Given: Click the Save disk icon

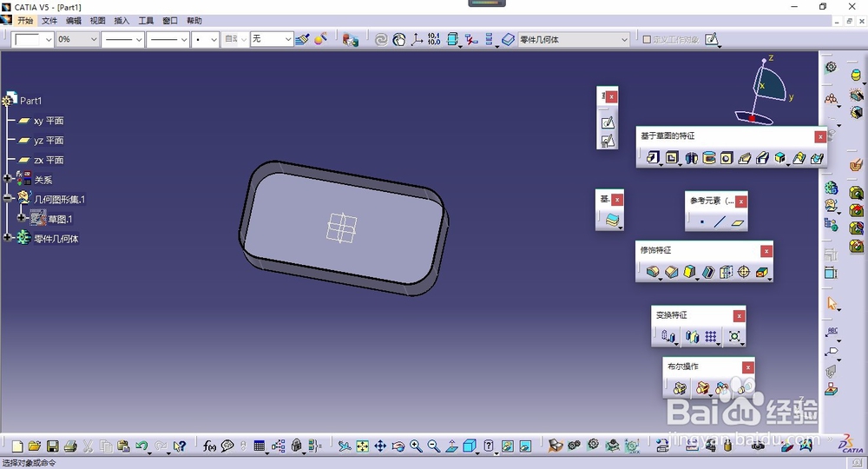Looking at the screenshot, I should [53, 446].
